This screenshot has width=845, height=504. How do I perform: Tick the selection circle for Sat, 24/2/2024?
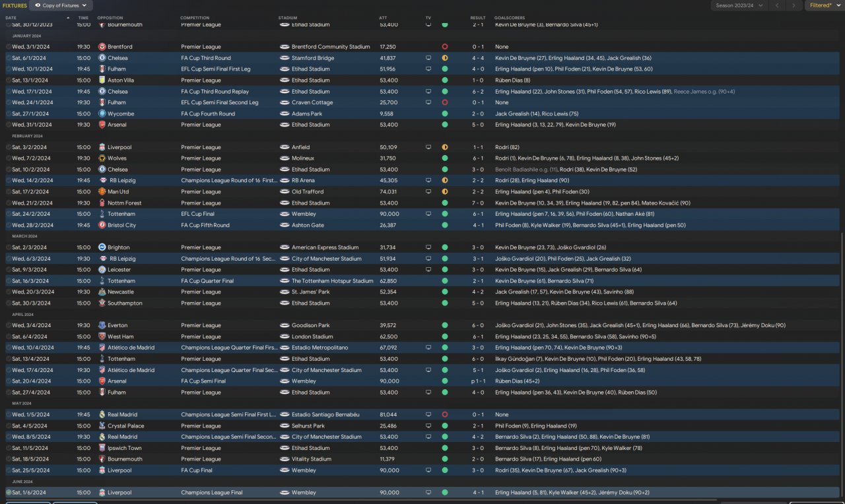pos(9,214)
